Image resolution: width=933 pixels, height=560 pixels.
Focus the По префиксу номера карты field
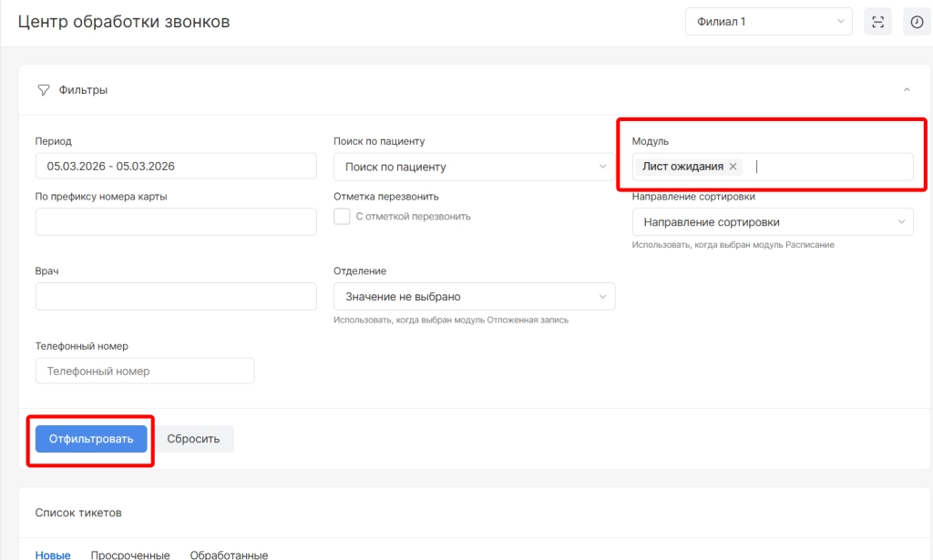coord(176,222)
